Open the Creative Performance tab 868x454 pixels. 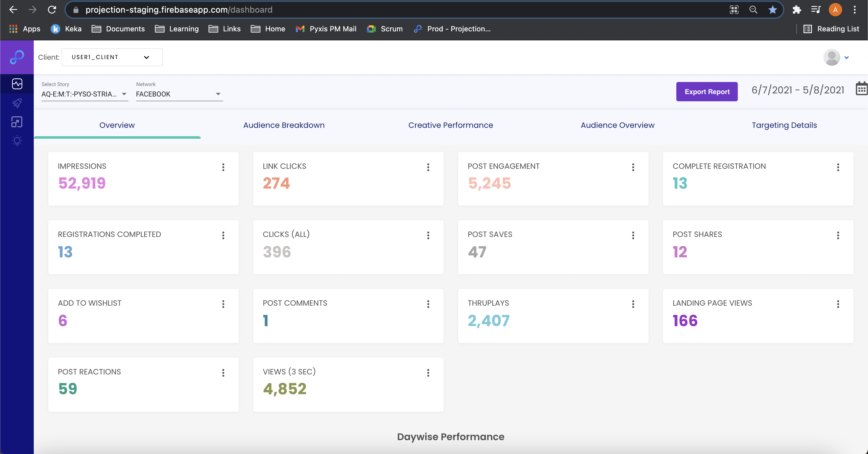[x=451, y=125]
